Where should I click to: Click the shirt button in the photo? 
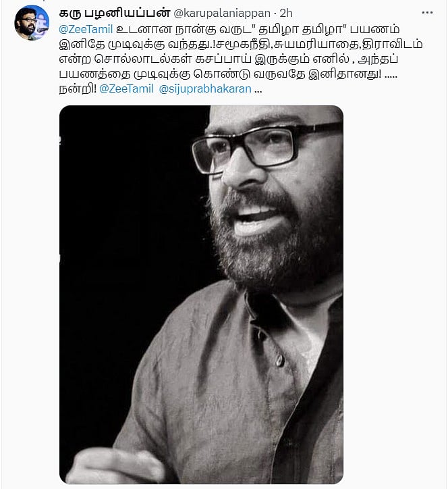pyautogui.click(x=279, y=361)
